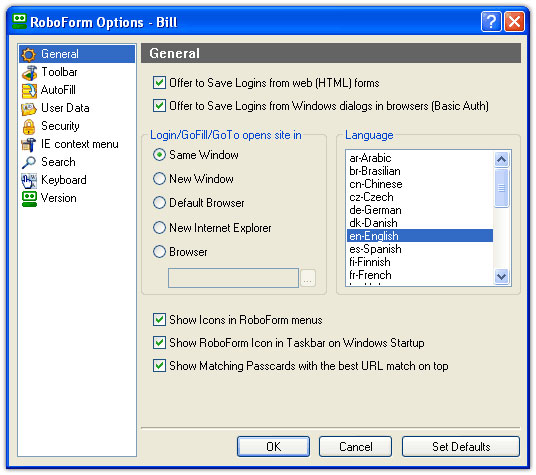
Task: Click the Set Defaults button
Action: 461,446
